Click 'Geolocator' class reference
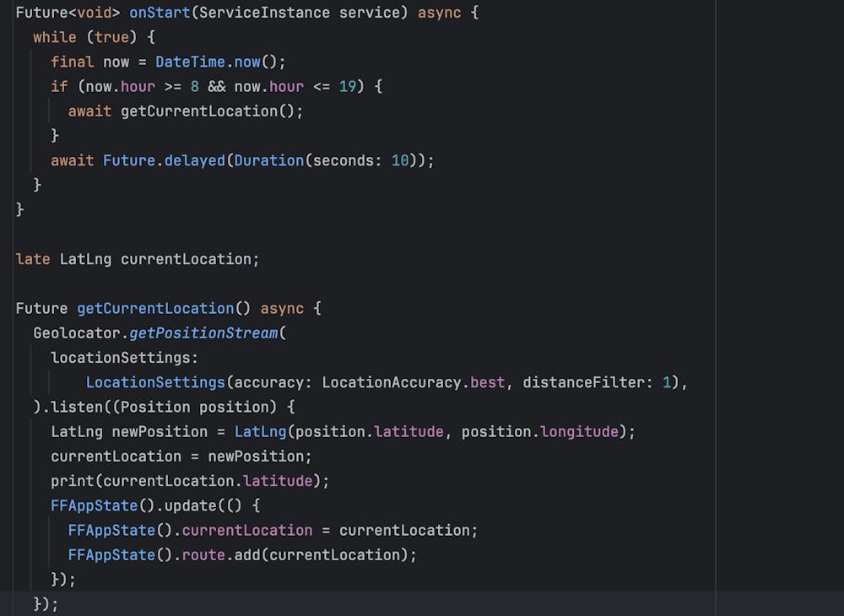Viewport: 844px width, 616px height. (77, 333)
